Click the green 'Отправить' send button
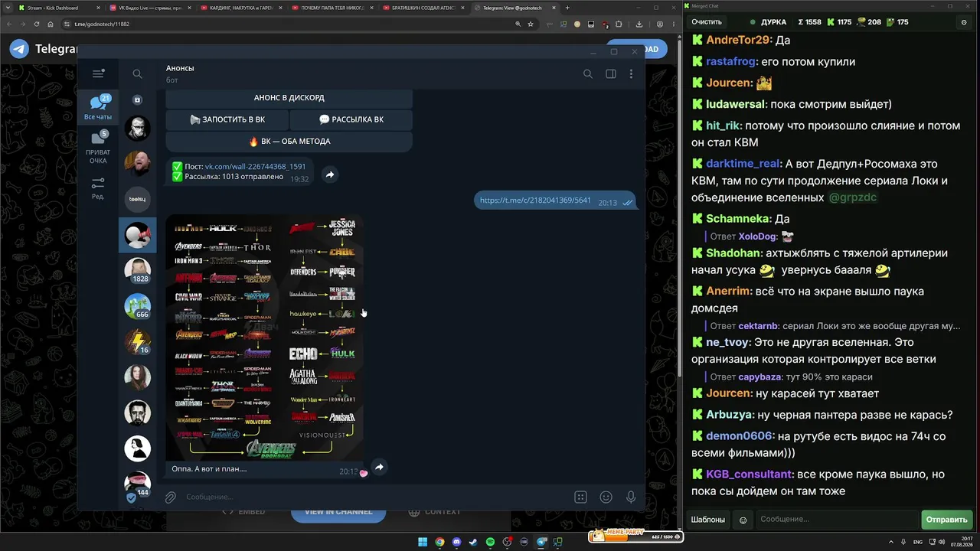The height and width of the screenshot is (551, 980). pyautogui.click(x=946, y=520)
